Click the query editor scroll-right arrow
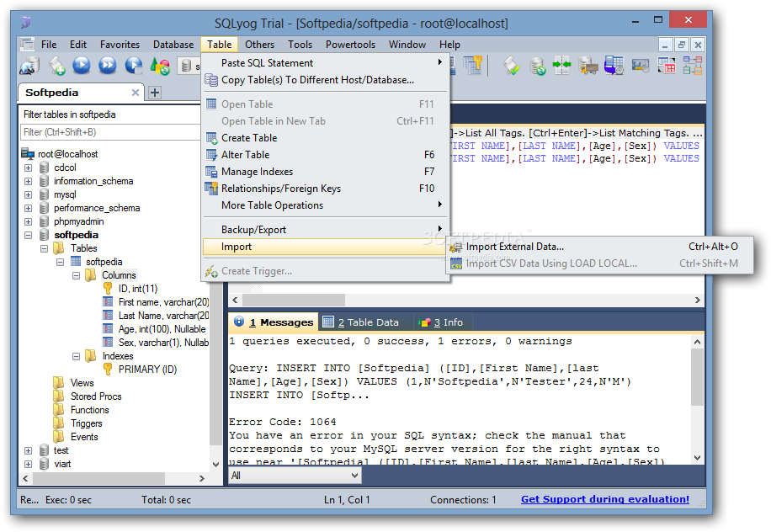The height and width of the screenshot is (532, 771). click(697, 300)
